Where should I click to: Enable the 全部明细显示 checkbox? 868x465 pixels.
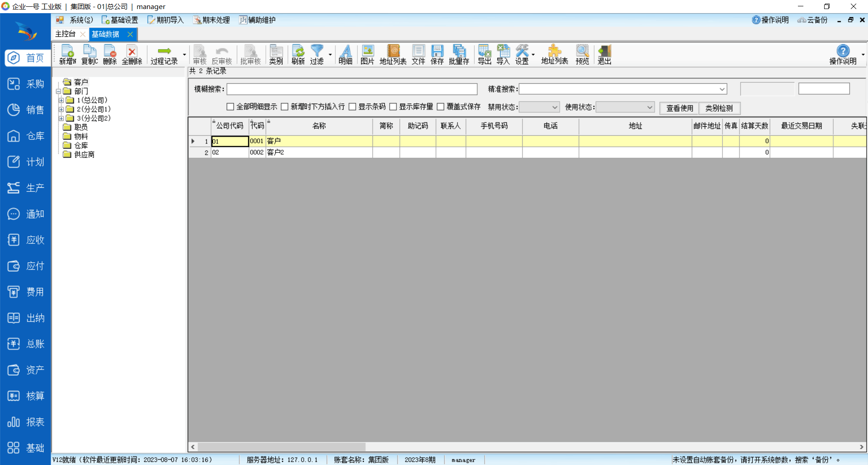point(230,107)
